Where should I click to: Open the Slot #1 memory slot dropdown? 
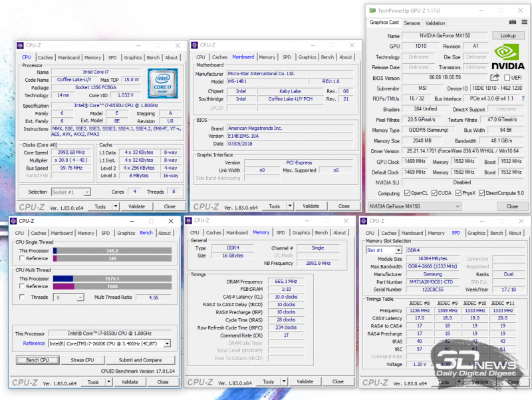click(x=384, y=250)
